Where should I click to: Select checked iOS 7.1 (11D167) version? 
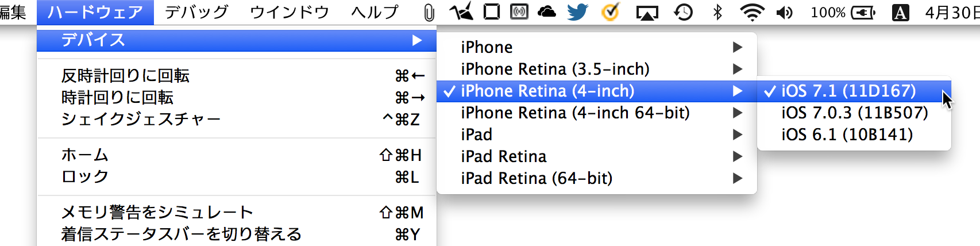click(848, 91)
